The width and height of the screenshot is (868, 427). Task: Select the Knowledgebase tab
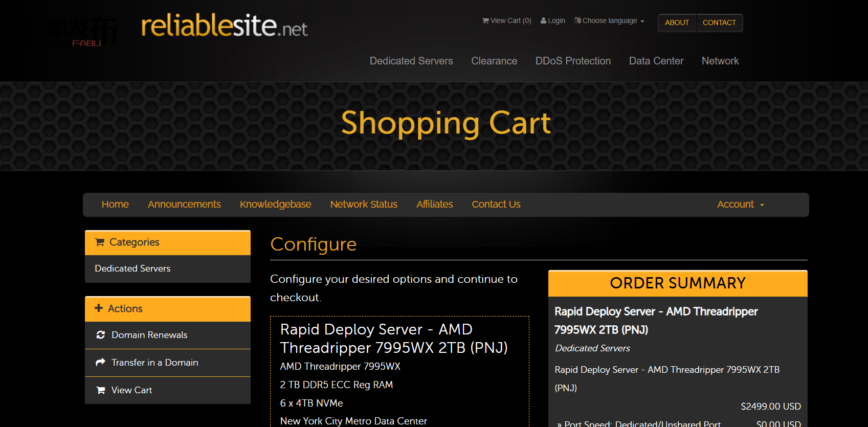coord(275,205)
